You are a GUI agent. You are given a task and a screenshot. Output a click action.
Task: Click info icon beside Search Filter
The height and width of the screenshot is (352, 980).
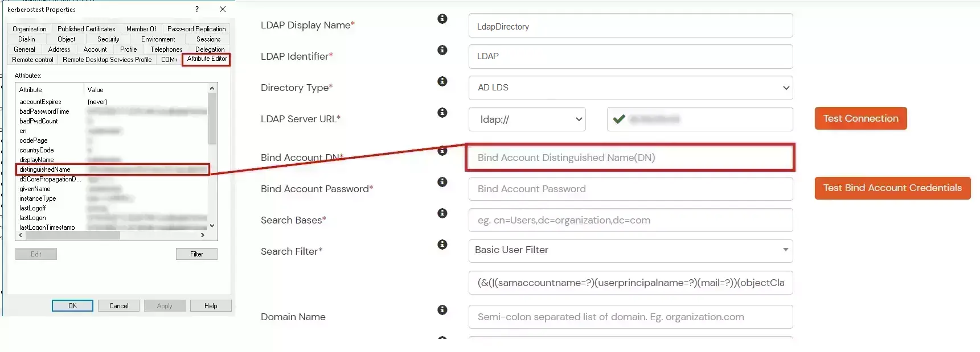point(442,245)
